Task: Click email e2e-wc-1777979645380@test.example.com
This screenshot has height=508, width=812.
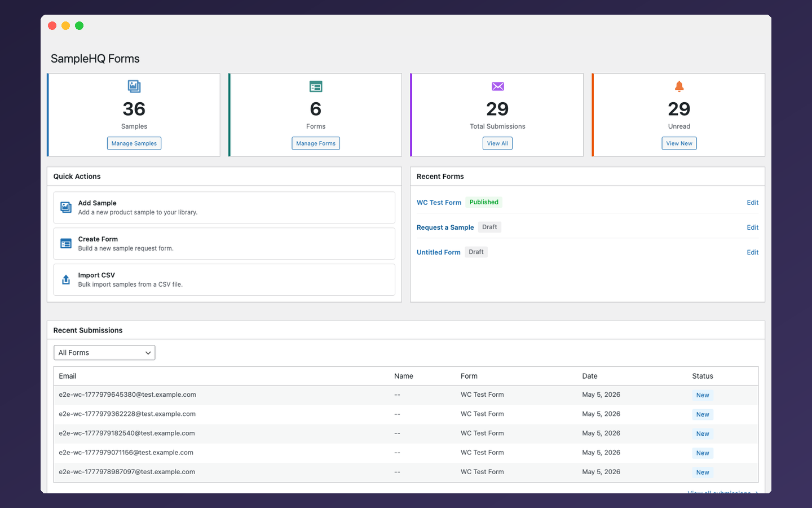Action: tap(127, 395)
